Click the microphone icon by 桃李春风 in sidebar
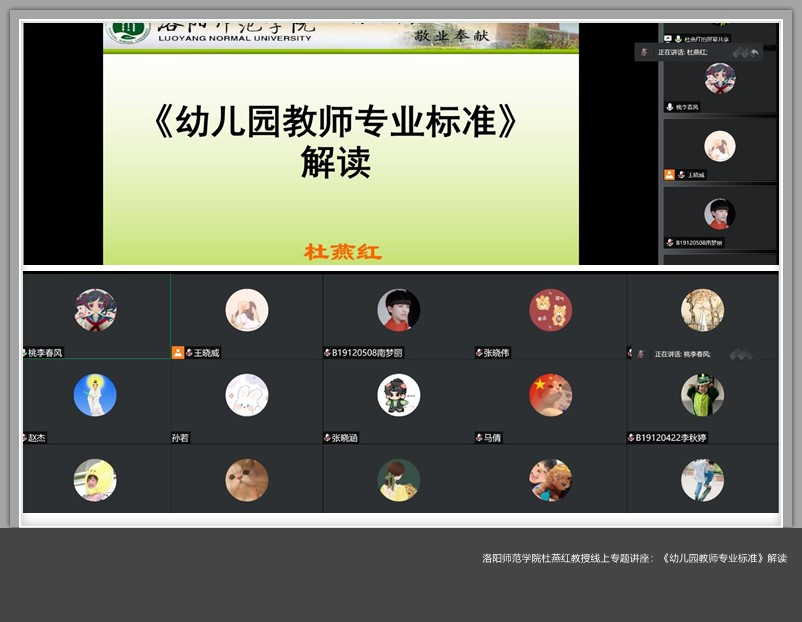 670,107
